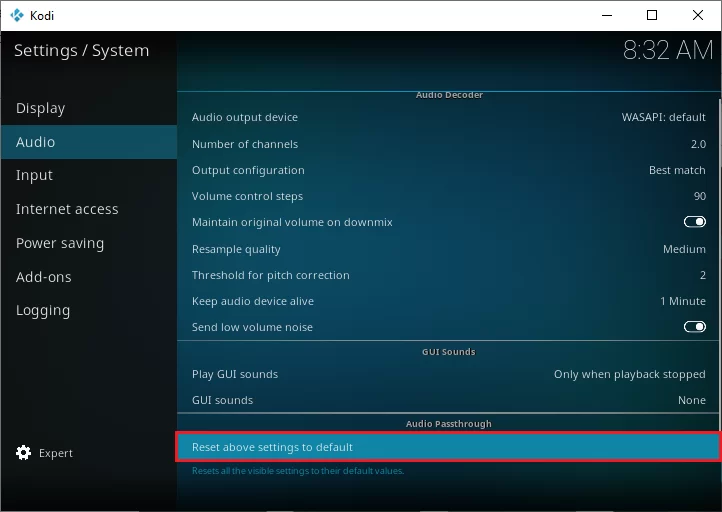Toggle Maintain original volume on downmix switch
722x512 pixels.
click(694, 222)
